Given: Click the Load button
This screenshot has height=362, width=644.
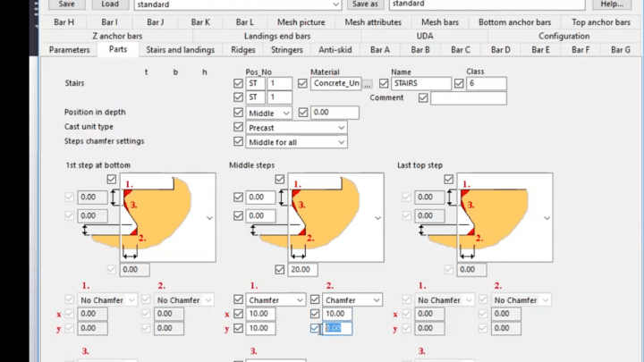Looking at the screenshot, I should click(x=110, y=4).
